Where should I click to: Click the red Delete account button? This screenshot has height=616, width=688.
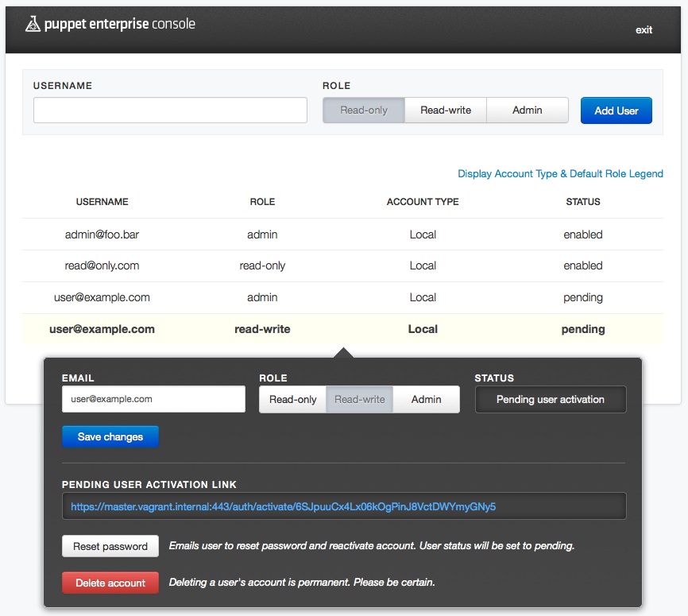[x=110, y=583]
